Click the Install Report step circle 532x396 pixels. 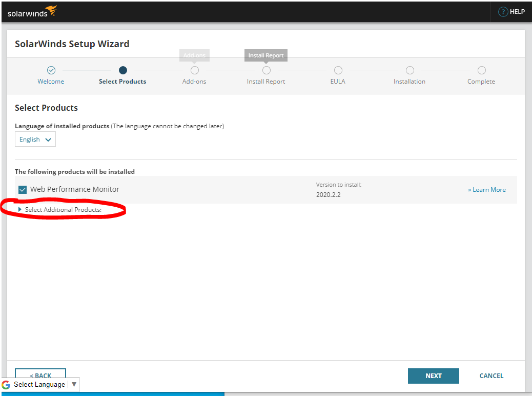(x=267, y=70)
